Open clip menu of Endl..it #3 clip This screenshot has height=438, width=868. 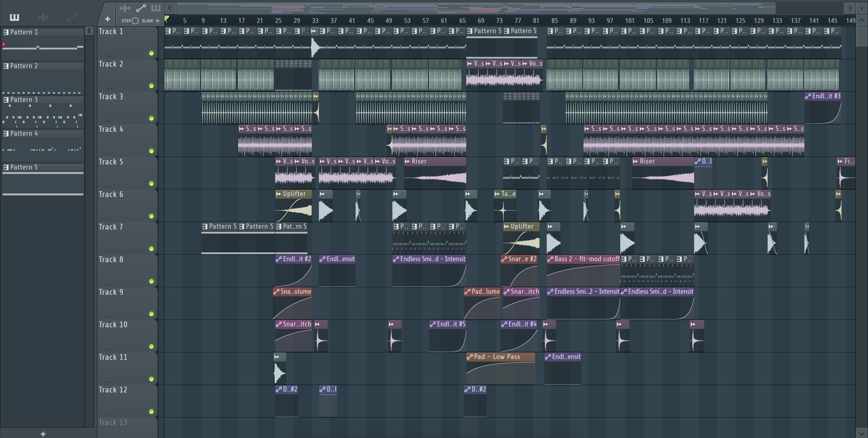(x=808, y=96)
